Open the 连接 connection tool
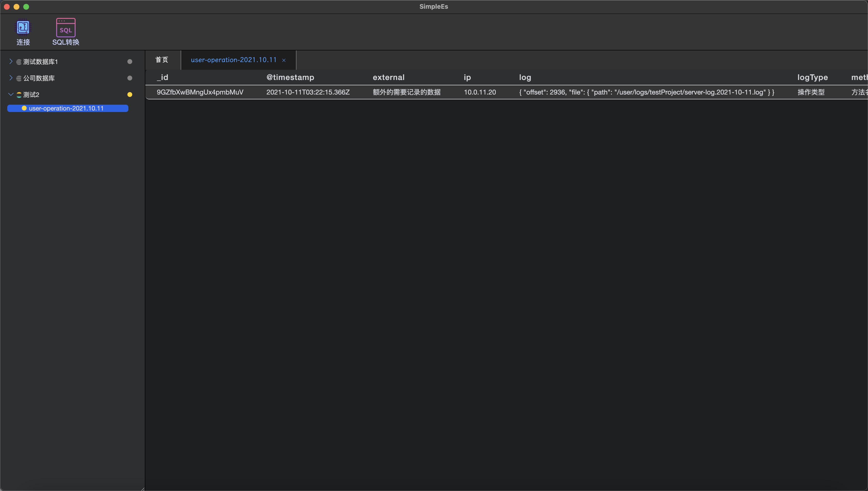The height and width of the screenshot is (491, 868). (x=23, y=32)
